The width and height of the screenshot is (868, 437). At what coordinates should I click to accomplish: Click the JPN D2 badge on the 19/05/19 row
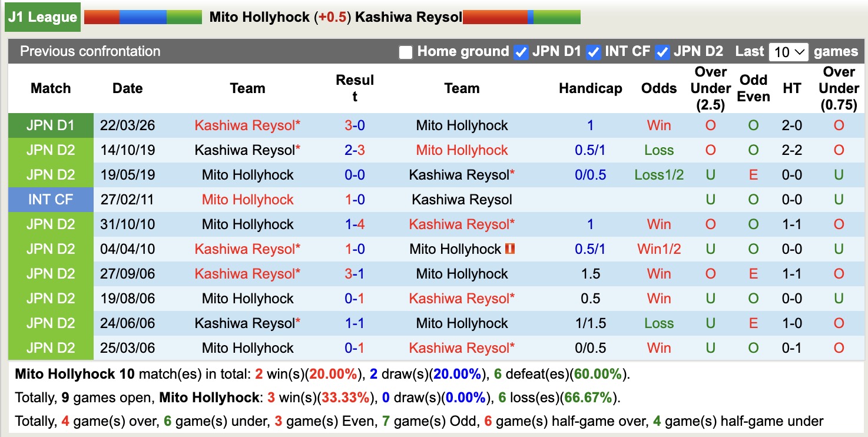click(51, 174)
